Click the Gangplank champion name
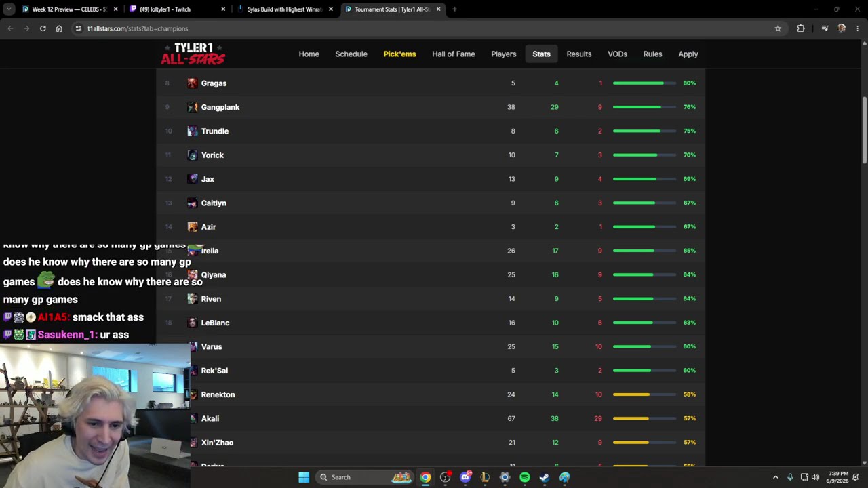Viewport: 868px width, 488px height. coord(220,107)
